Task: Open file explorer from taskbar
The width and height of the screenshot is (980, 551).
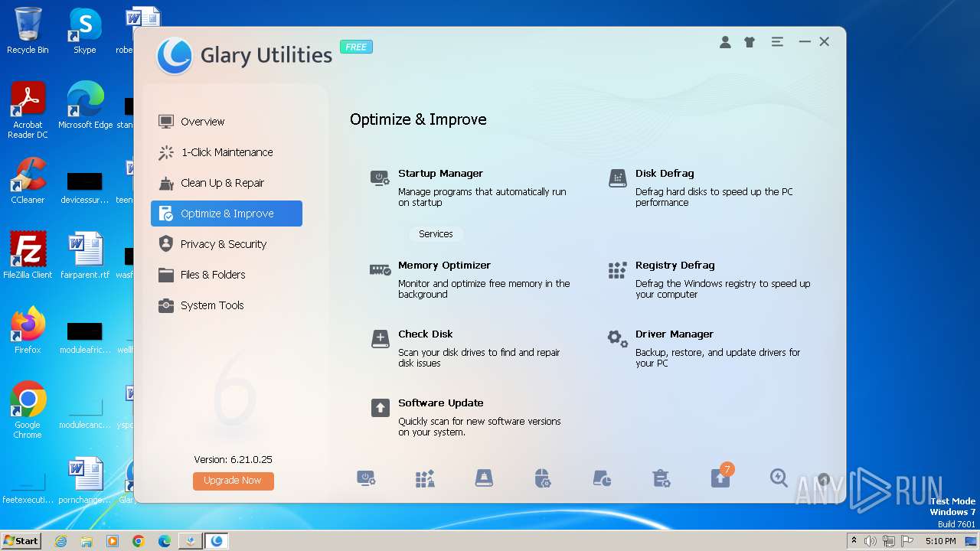Action: 87,541
